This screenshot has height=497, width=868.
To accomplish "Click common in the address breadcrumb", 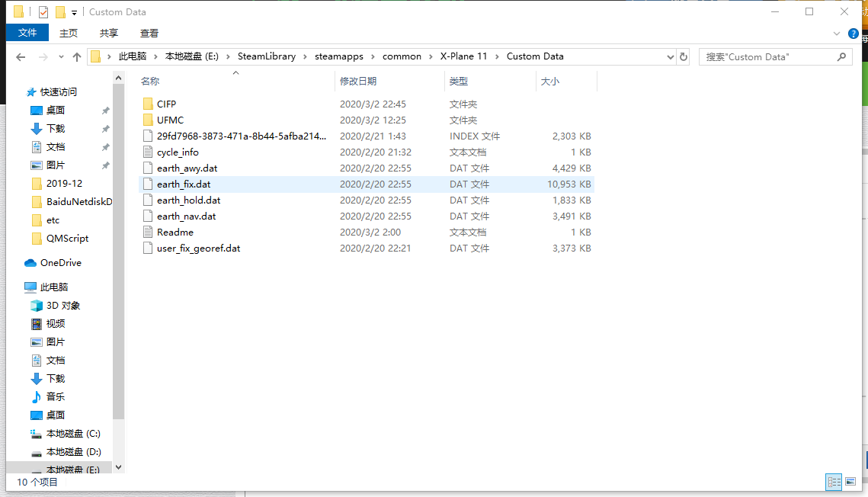I will click(x=402, y=56).
